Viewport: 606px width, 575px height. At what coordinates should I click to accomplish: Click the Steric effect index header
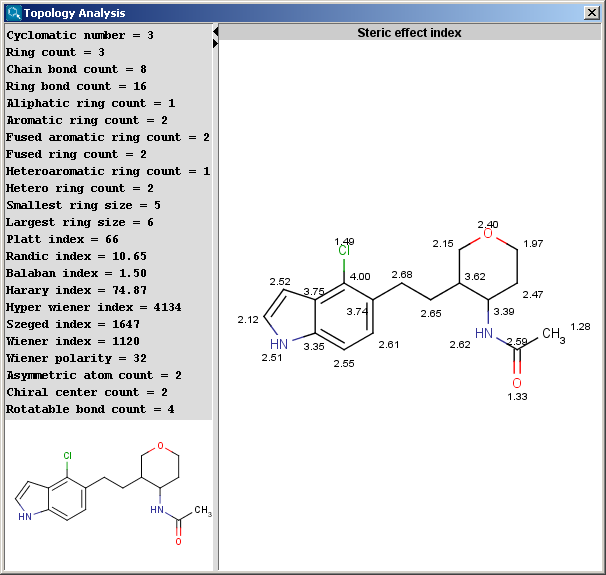(x=409, y=33)
